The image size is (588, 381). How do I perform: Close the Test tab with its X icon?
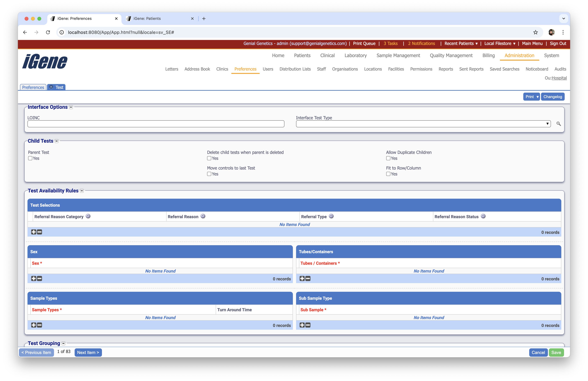(51, 87)
